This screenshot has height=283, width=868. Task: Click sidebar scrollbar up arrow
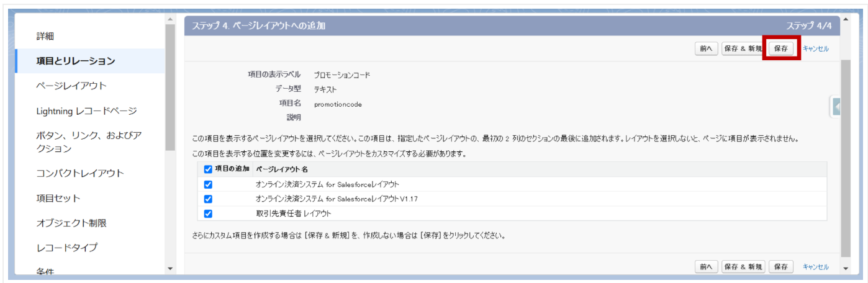170,20
